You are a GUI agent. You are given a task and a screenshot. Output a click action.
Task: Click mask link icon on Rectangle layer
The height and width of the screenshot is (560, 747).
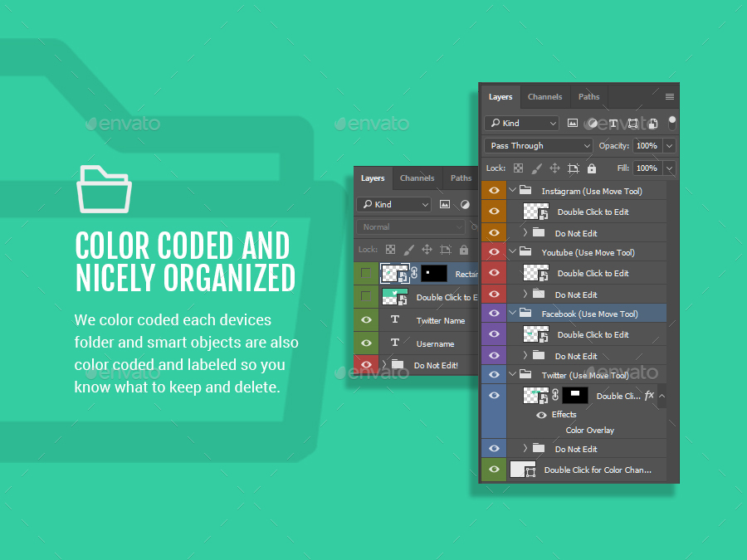click(414, 273)
